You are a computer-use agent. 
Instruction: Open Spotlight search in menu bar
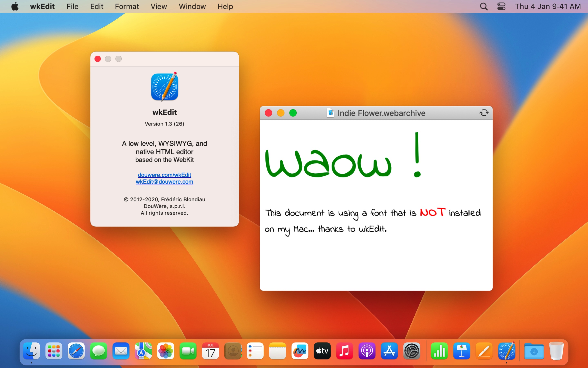point(484,6)
